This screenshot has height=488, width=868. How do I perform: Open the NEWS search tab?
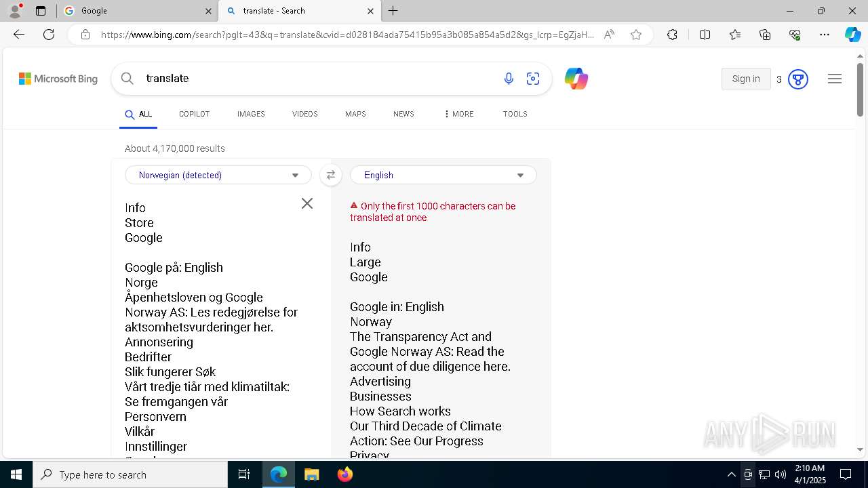403,114
